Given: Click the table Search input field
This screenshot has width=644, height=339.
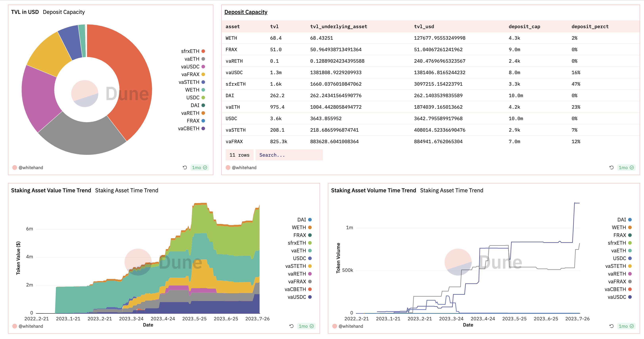Looking at the screenshot, I should pyautogui.click(x=289, y=155).
